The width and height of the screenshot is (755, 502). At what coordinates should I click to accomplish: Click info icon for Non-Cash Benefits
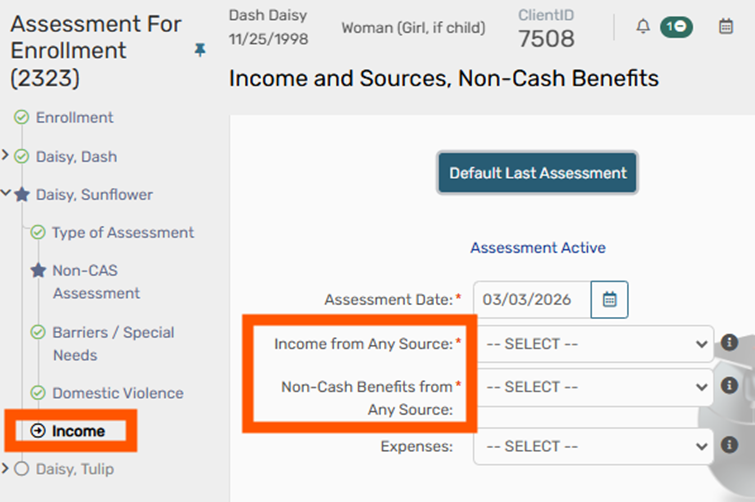point(729,386)
